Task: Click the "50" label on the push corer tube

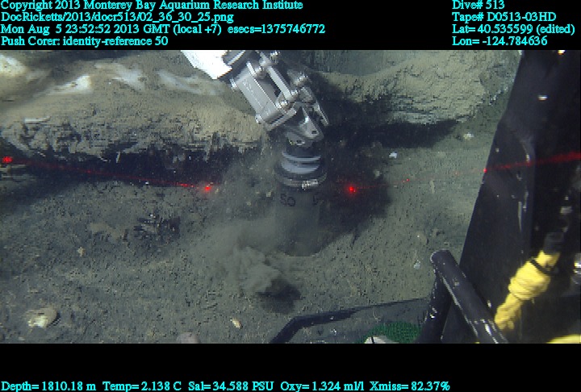Action: pyautogui.click(x=287, y=201)
